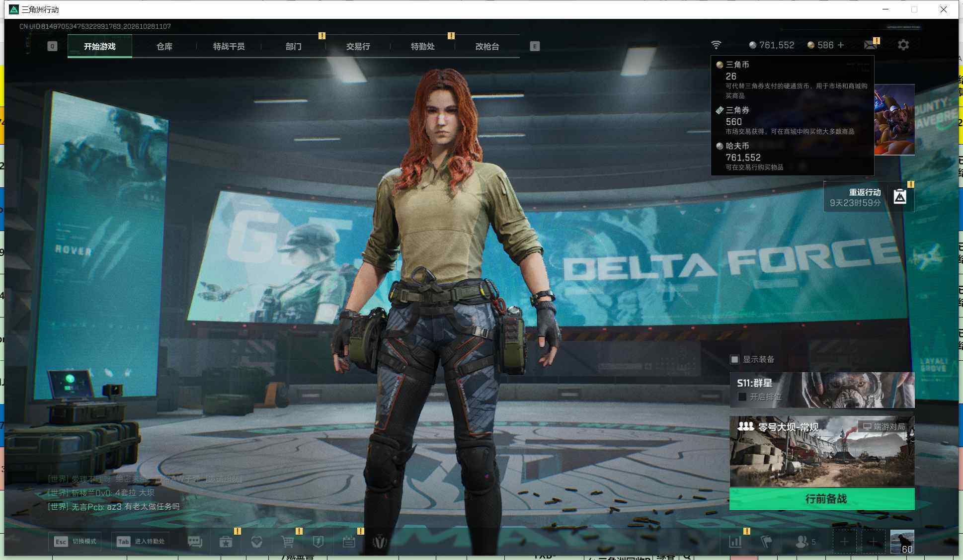The image size is (963, 560).
Task: Open the 交易行 trading tab
Action: 358,46
